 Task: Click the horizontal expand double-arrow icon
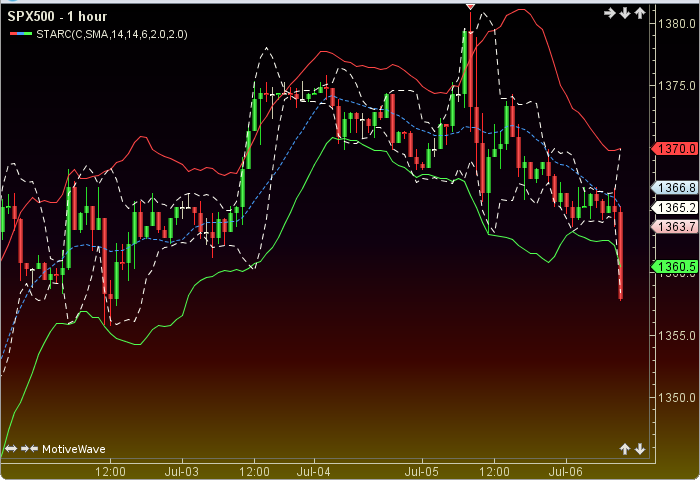point(11,449)
